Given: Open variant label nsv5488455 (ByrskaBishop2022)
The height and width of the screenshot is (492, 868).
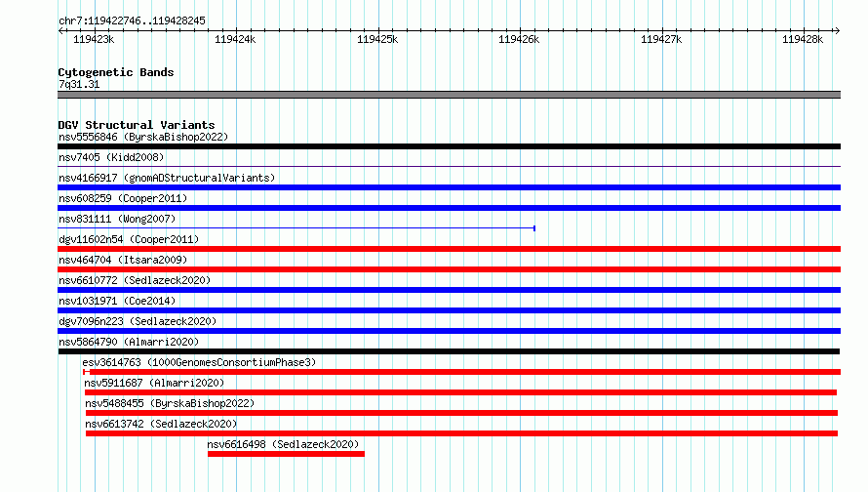Looking at the screenshot, I should tap(170, 403).
